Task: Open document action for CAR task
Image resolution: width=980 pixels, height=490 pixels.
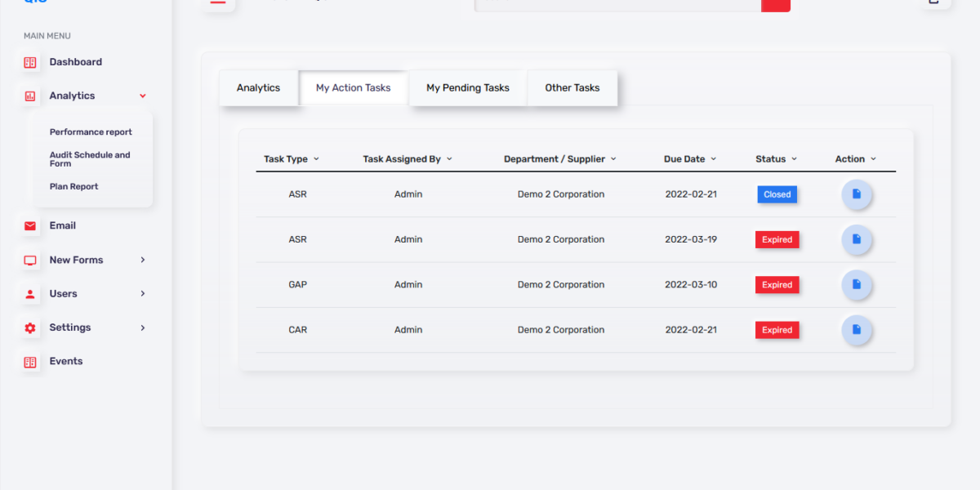Action: pyautogui.click(x=857, y=330)
